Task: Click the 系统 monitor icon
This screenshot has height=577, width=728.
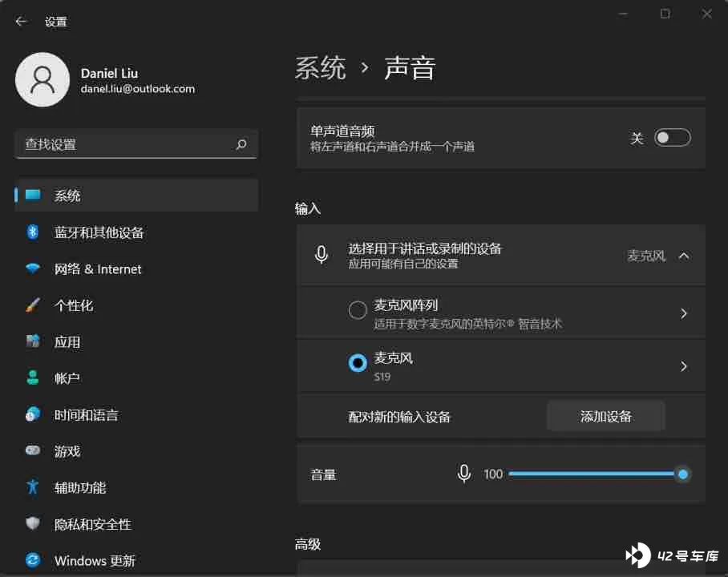Action: [x=33, y=195]
